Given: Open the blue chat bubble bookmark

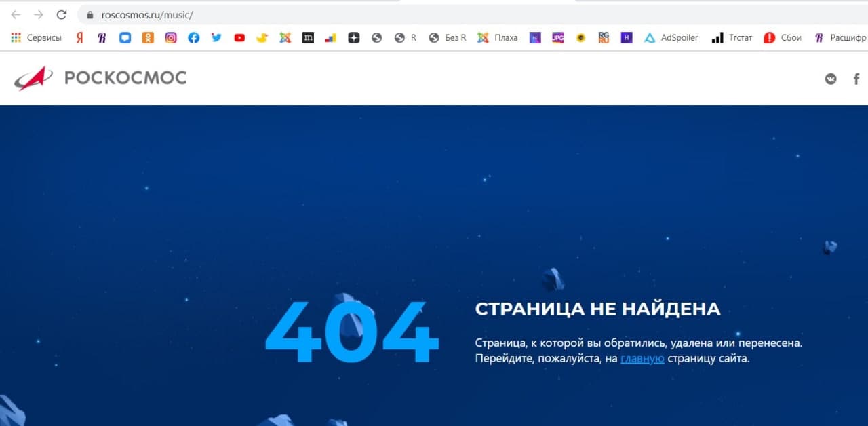Looking at the screenshot, I should (125, 38).
